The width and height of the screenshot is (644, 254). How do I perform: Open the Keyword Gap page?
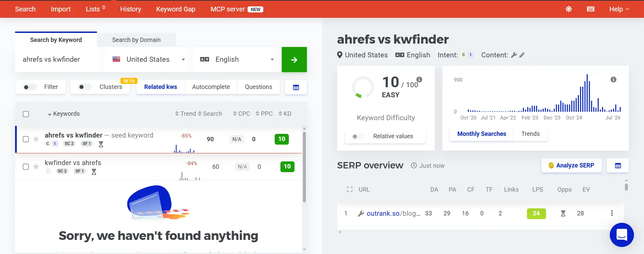[x=176, y=9]
